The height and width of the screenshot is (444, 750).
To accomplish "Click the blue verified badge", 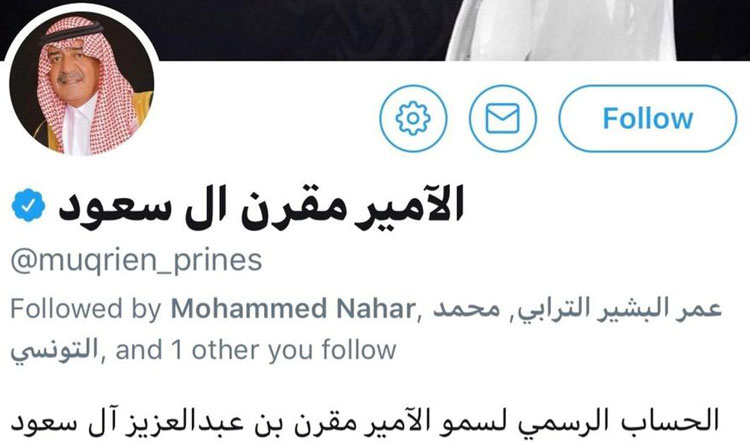I will click(x=28, y=205).
